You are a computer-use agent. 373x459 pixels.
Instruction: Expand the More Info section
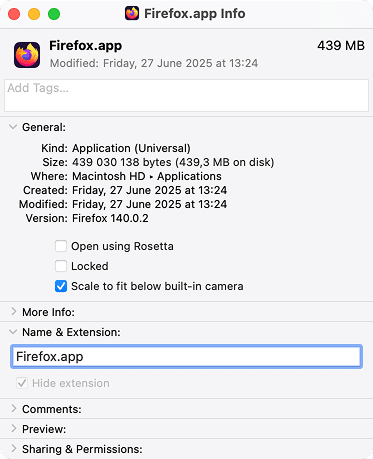tap(14, 311)
